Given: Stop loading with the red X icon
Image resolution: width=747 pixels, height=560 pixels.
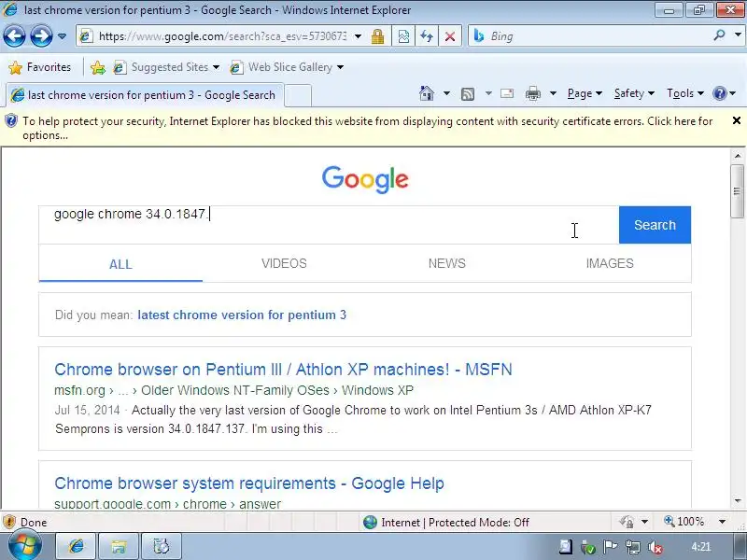Looking at the screenshot, I should pos(450,36).
